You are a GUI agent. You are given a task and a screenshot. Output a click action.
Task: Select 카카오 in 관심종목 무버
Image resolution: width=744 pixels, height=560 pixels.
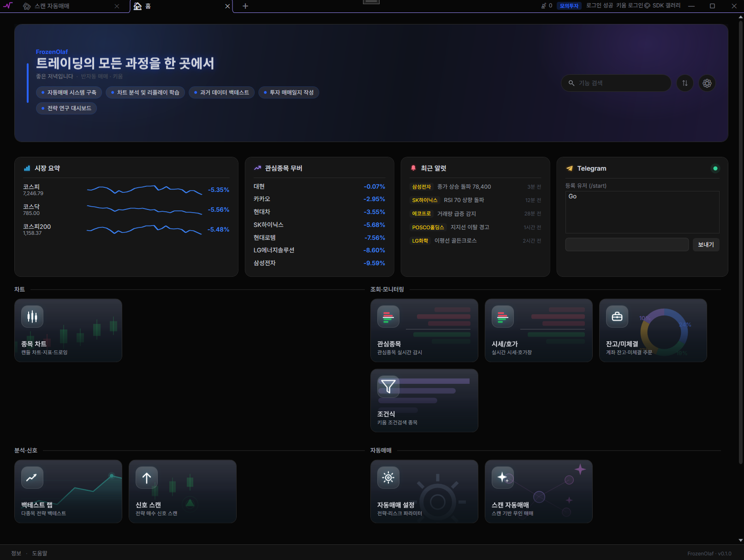point(319,199)
